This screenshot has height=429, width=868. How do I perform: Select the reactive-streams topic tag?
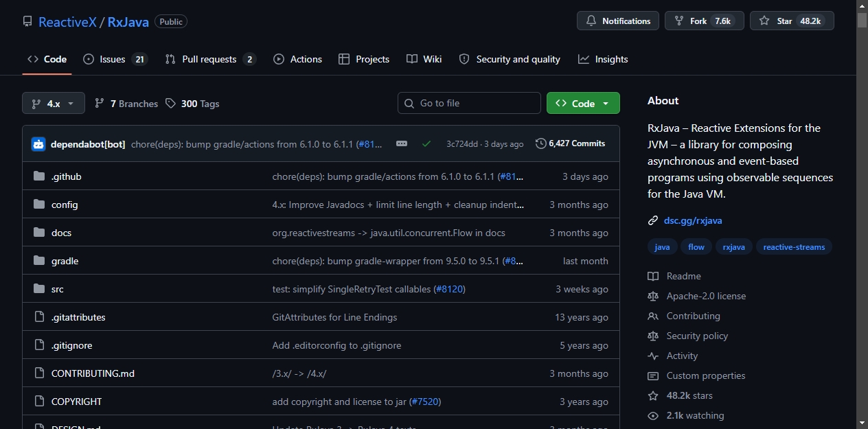(x=794, y=247)
